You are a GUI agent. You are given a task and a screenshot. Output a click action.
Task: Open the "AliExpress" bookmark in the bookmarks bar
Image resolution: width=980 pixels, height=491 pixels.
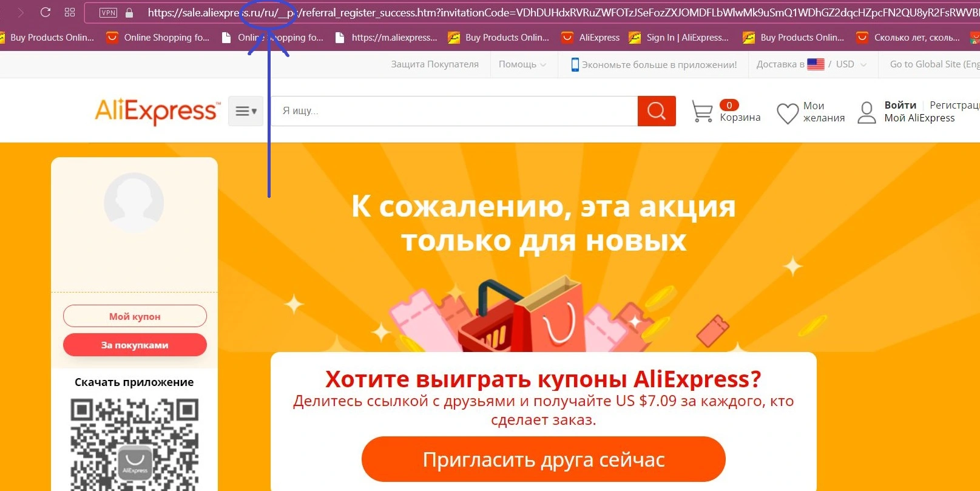(590, 38)
